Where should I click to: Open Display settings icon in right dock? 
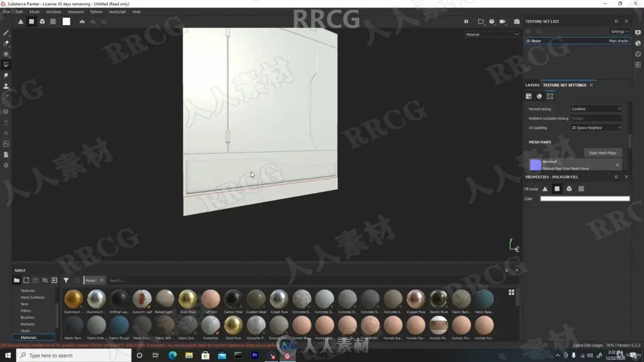click(x=638, y=32)
